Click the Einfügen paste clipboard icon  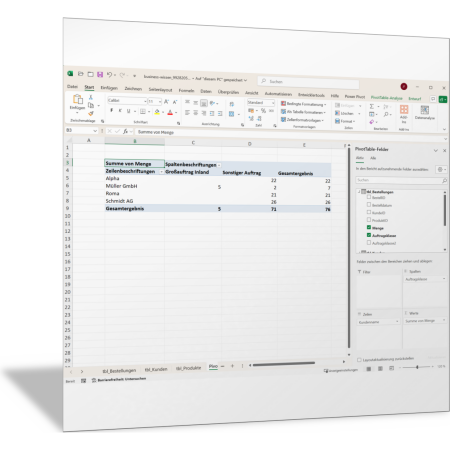tap(78, 99)
